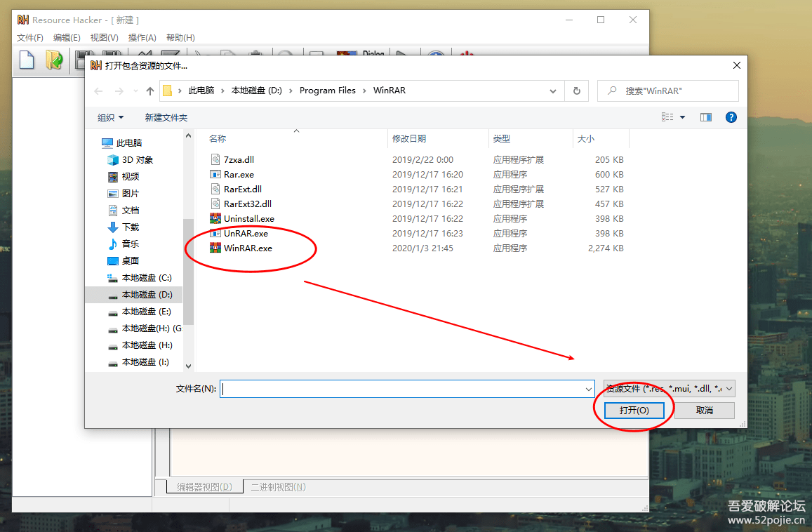812x532 pixels.
Task: Select the RarExt32.dll file row
Action: pos(416,204)
